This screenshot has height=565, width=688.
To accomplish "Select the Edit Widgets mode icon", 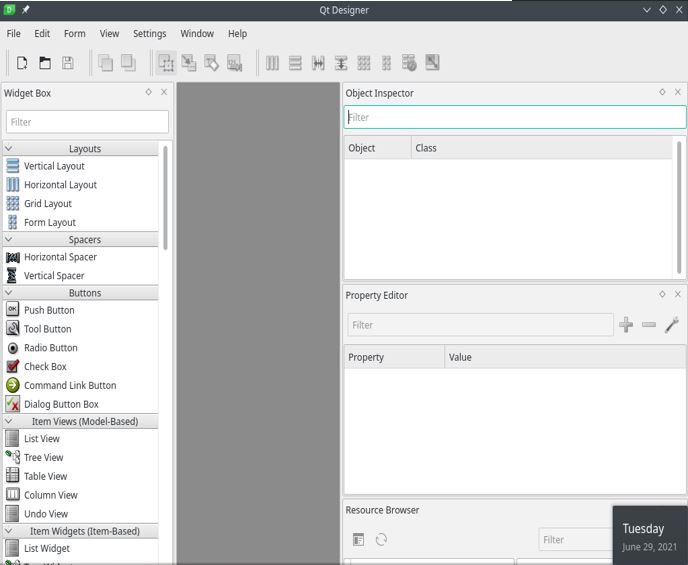I will [166, 63].
